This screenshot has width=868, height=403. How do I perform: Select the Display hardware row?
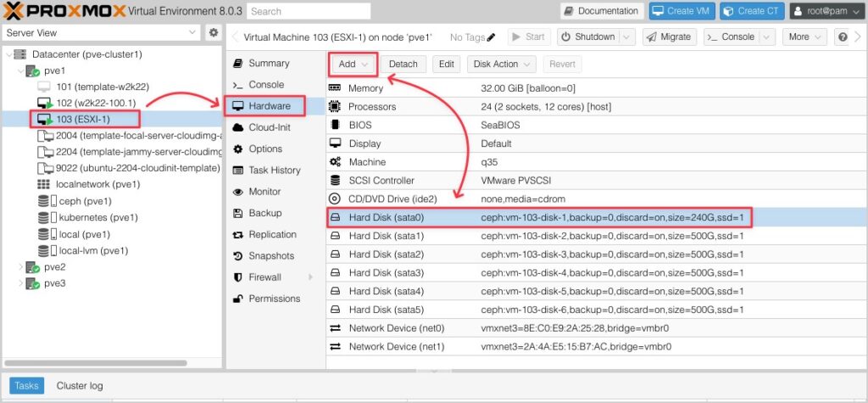(x=597, y=143)
